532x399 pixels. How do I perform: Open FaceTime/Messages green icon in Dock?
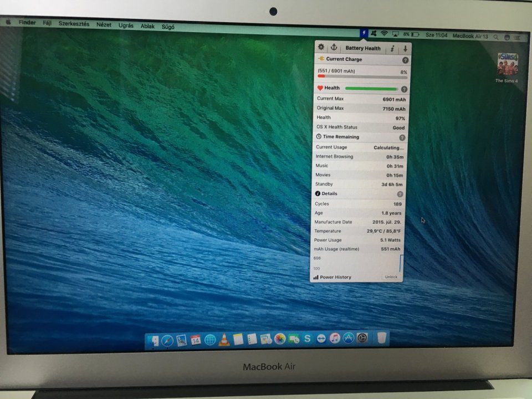pos(294,339)
